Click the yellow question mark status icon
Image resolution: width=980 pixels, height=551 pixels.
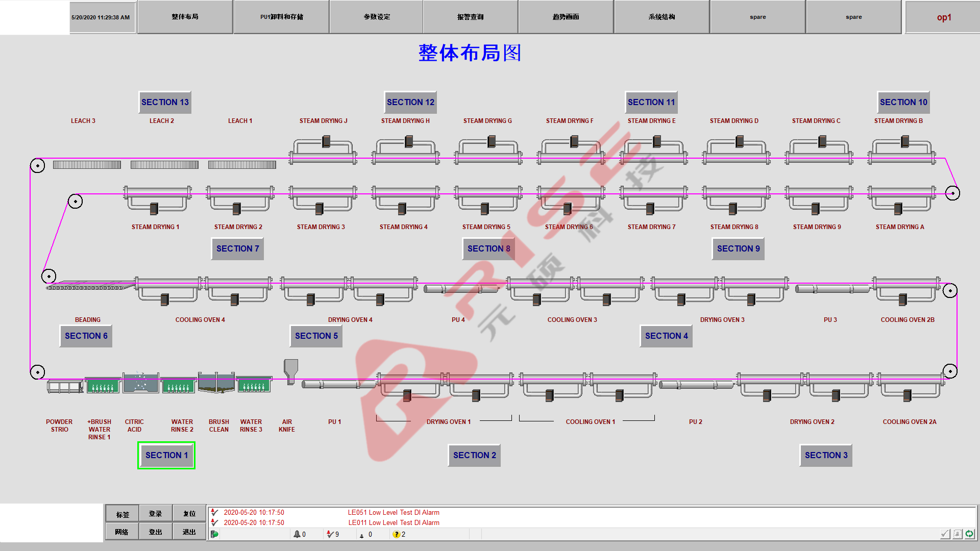coord(396,534)
